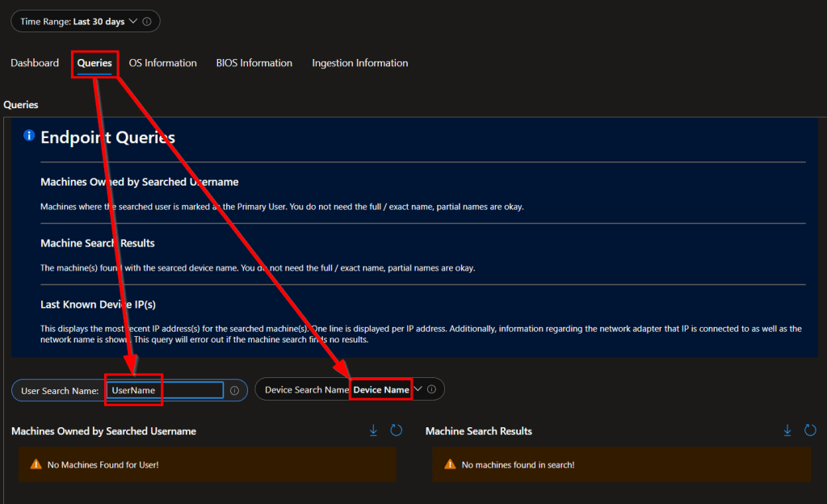Click the blue info icon beside Endpoint Queries
Screen dimensions: 827x504
29,136
